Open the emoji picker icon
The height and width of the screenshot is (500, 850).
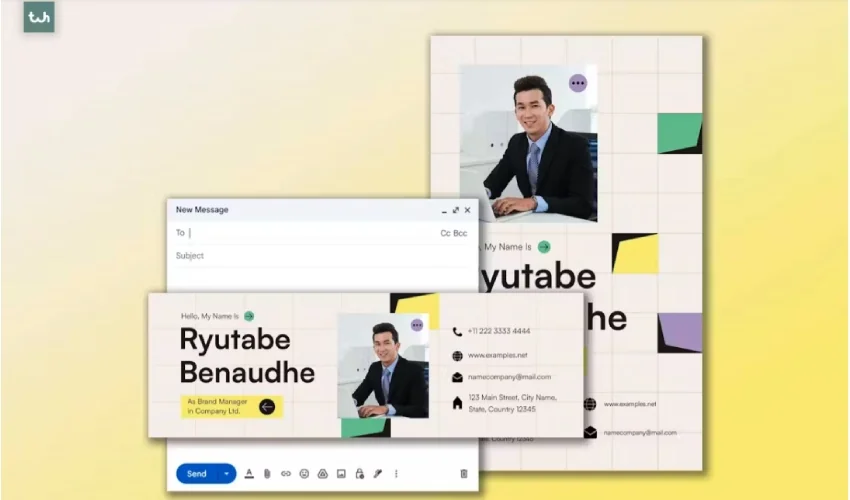click(x=304, y=474)
